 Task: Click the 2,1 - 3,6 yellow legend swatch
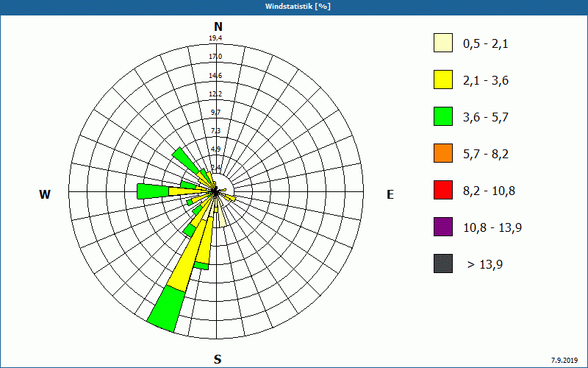coord(443,79)
